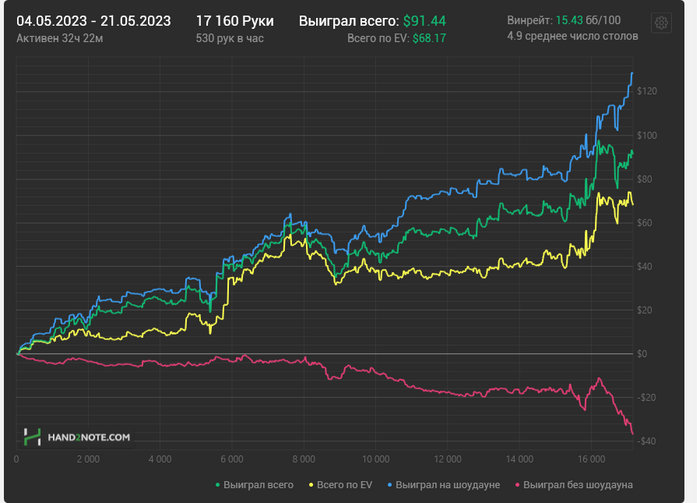Click the $100 y-axis label
This screenshot has width=700, height=503.
coord(646,135)
